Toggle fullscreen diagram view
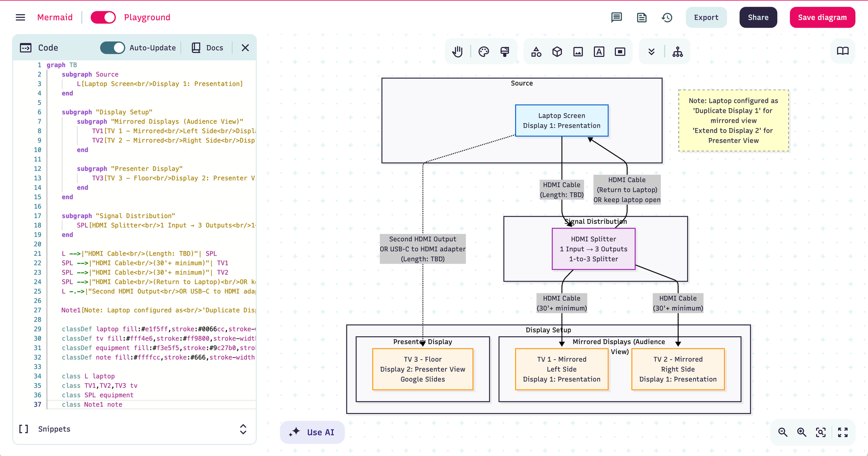The width and height of the screenshot is (868, 456). [843, 432]
